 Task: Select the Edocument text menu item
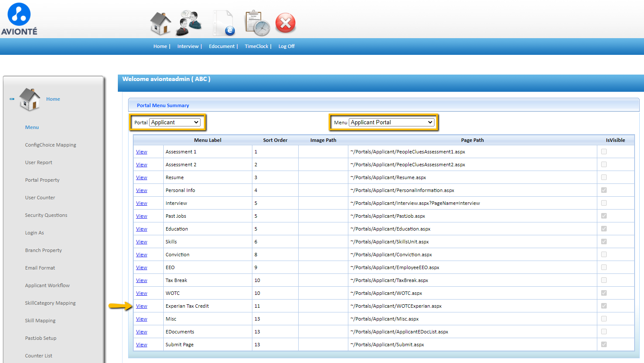click(222, 46)
